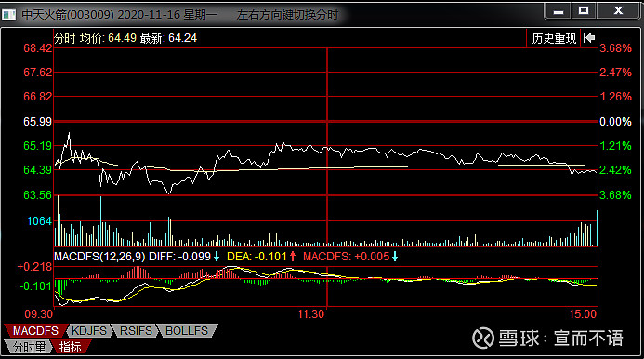Close the chart window

pyautogui.click(x=618, y=10)
